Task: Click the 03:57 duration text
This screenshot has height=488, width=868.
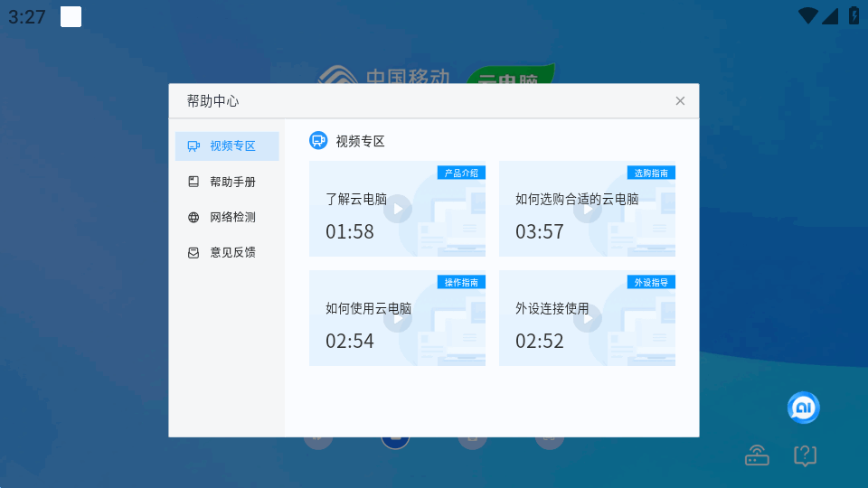Action: [540, 232]
